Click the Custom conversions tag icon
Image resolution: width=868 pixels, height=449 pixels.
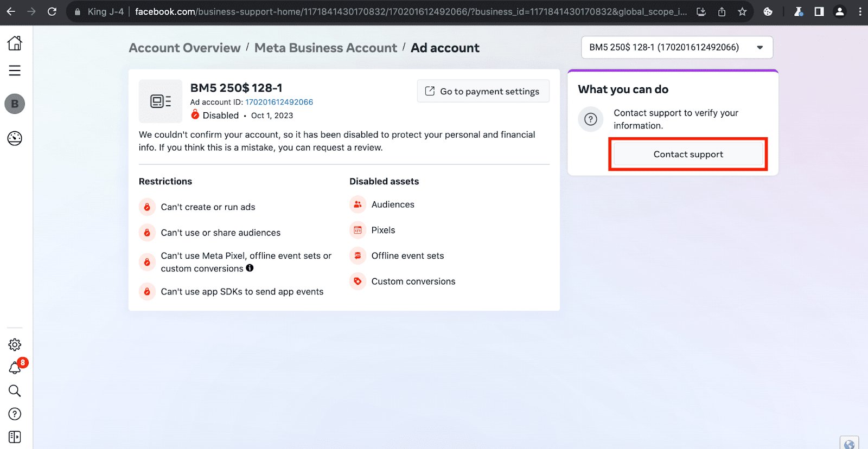[x=358, y=281]
